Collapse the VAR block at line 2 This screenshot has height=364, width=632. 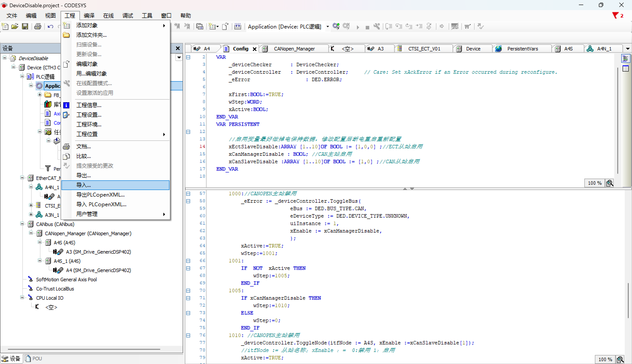188,57
